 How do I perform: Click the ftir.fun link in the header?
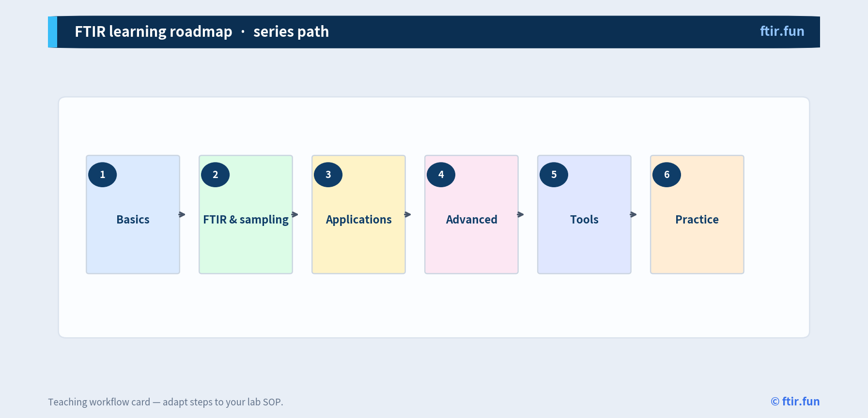pos(782,31)
